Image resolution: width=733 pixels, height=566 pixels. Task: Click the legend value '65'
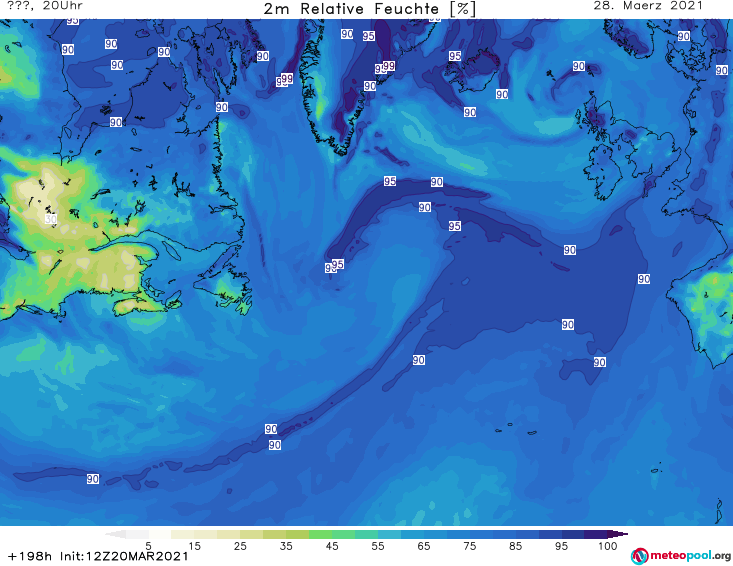click(x=424, y=546)
